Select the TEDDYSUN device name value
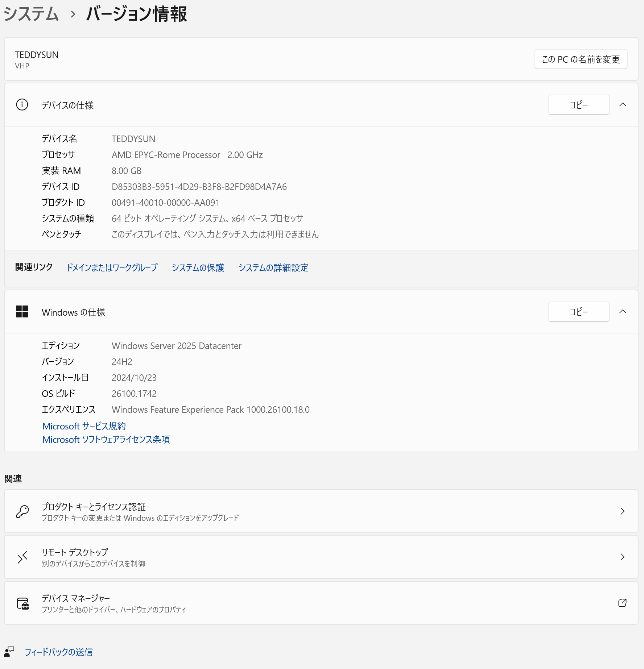 pyautogui.click(x=133, y=139)
